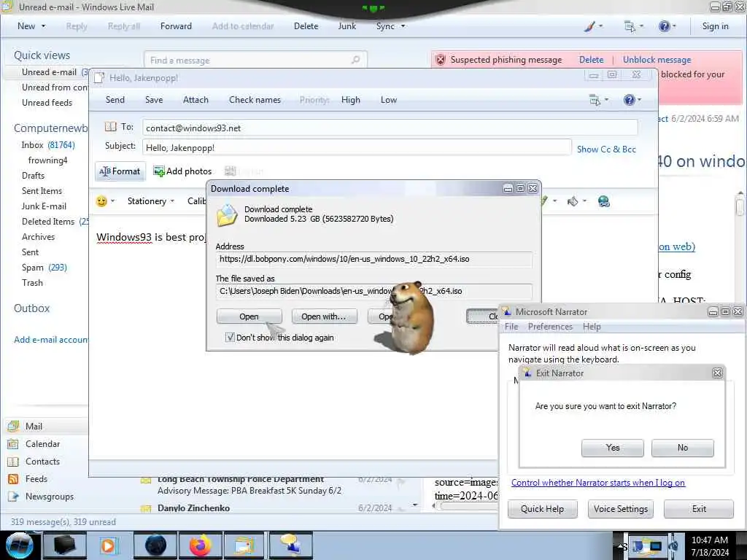Viewport: 747px width, 560px height.
Task: Click Forward in the main mail toolbar
Action: pos(176,26)
